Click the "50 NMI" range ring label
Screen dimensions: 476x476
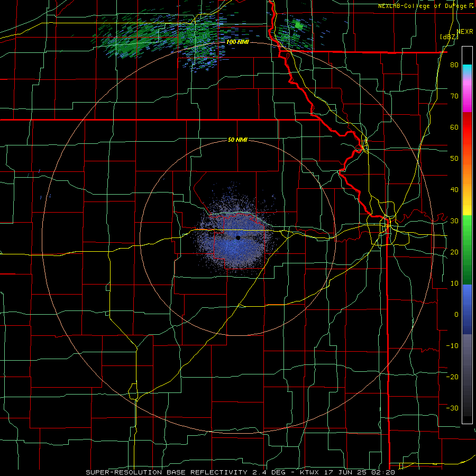pyautogui.click(x=237, y=140)
